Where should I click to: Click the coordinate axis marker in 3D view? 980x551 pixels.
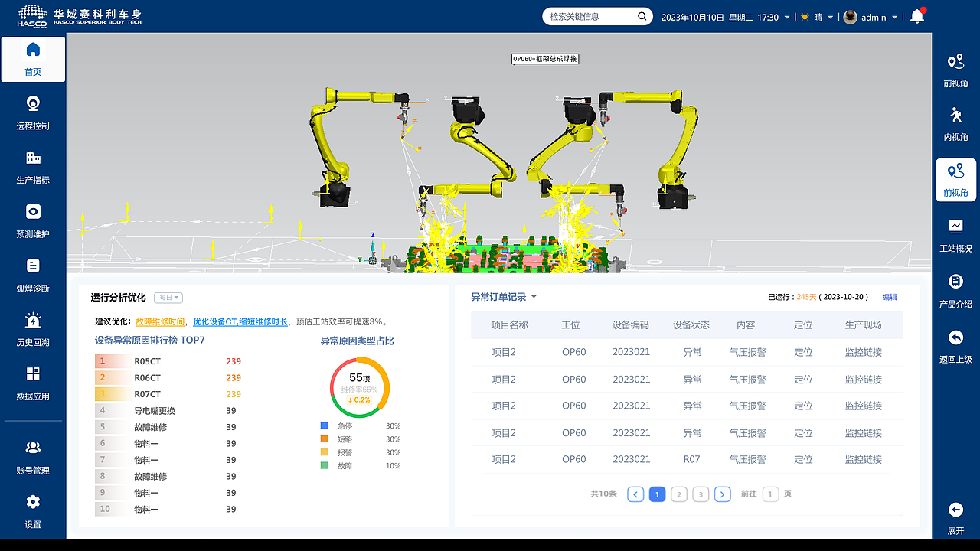[x=372, y=250]
